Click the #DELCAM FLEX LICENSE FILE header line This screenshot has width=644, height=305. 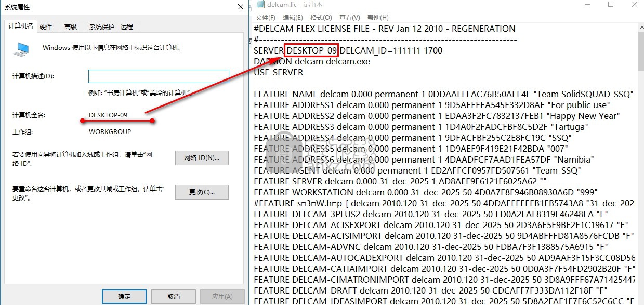pyautogui.click(x=385, y=29)
